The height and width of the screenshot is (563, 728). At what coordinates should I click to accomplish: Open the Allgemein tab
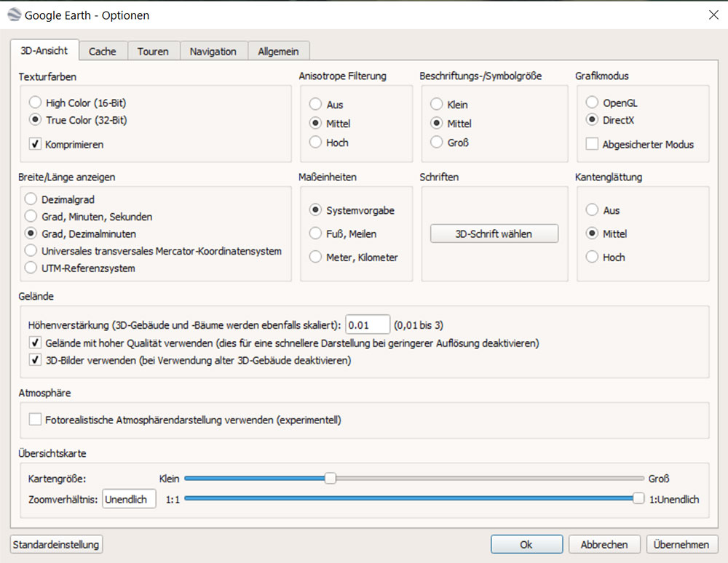click(x=279, y=51)
